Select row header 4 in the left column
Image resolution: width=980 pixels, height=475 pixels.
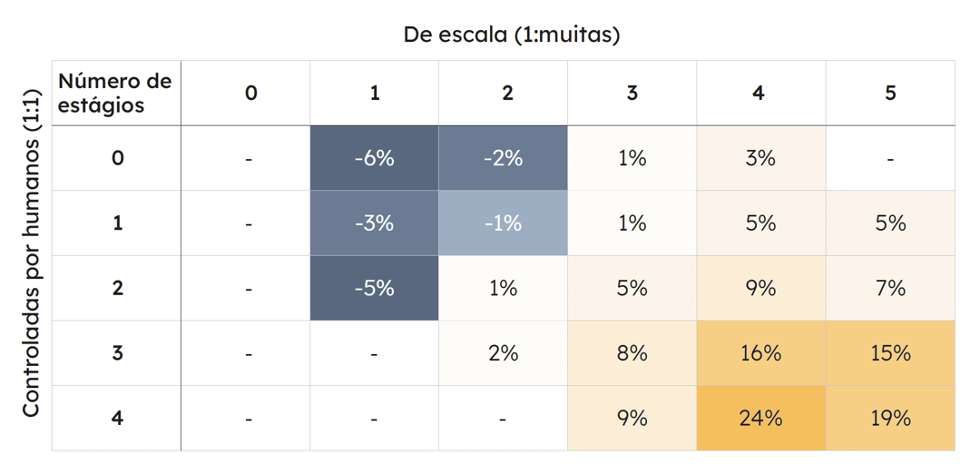point(117,418)
